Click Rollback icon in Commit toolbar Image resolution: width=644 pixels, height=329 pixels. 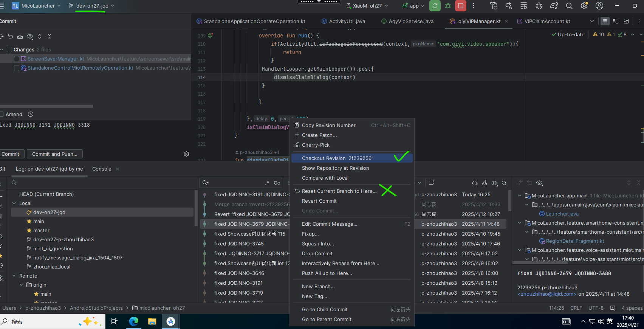click(x=10, y=36)
